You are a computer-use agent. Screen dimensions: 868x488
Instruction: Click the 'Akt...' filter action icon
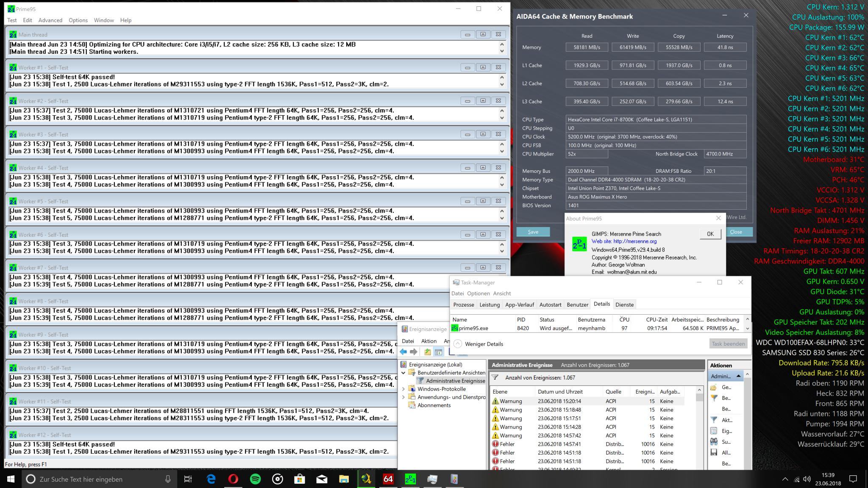pos(714,420)
